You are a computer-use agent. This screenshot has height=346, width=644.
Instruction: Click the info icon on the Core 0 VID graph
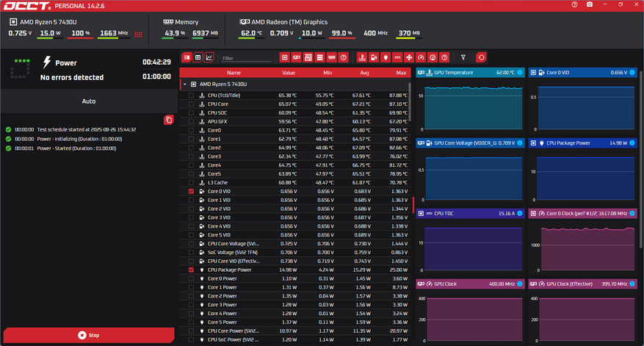tap(632, 73)
